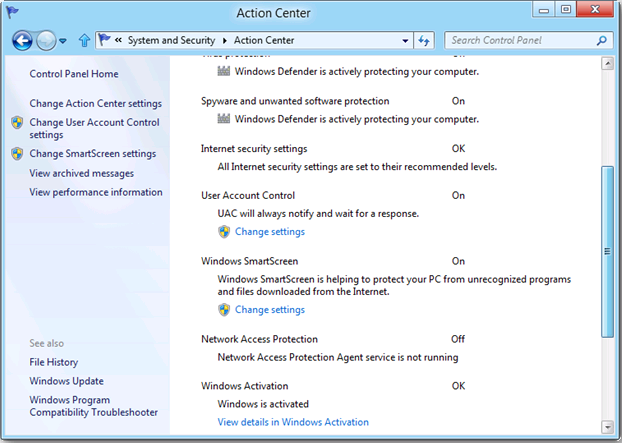Select the Network Access Protection heading
Viewport: 622px width, 443px height.
pos(259,339)
